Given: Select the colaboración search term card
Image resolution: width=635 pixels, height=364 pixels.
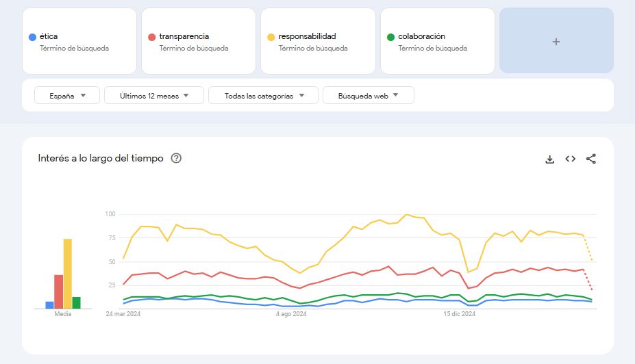Looking at the screenshot, I should 437,41.
